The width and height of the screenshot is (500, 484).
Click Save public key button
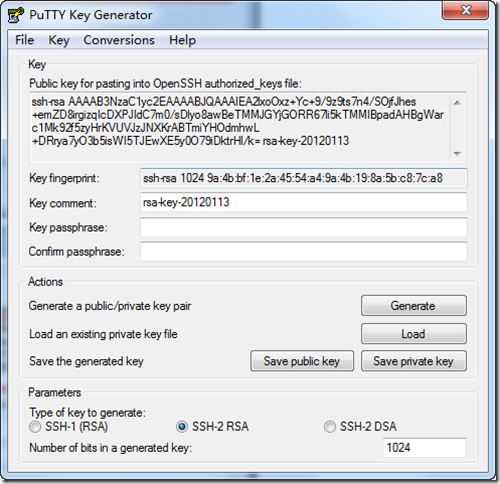302,361
